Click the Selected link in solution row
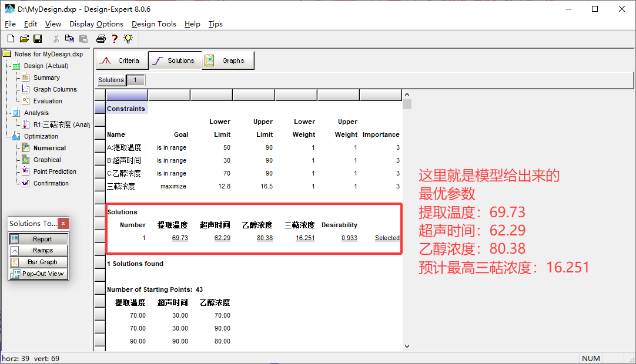 click(x=387, y=238)
